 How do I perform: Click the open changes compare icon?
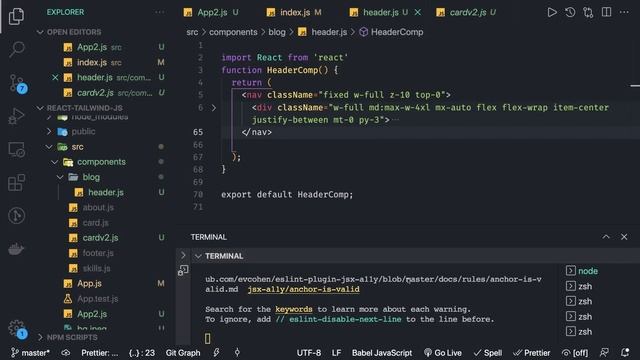(588, 12)
